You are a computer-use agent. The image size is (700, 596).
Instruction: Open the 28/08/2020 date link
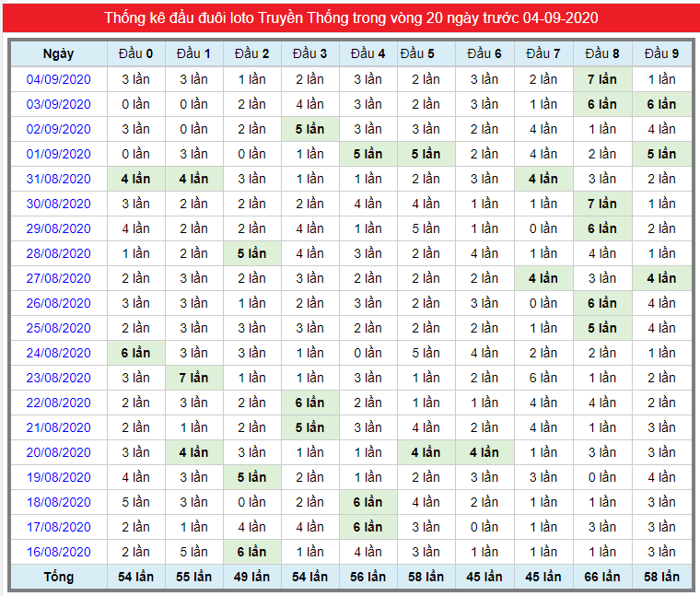[x=58, y=253]
